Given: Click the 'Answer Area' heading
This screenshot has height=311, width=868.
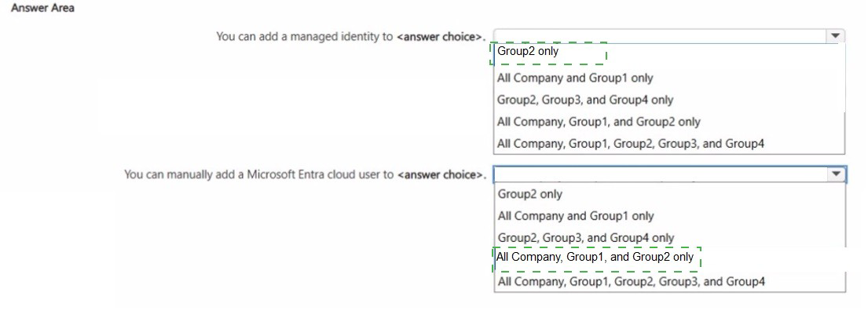Looking at the screenshot, I should (42, 9).
